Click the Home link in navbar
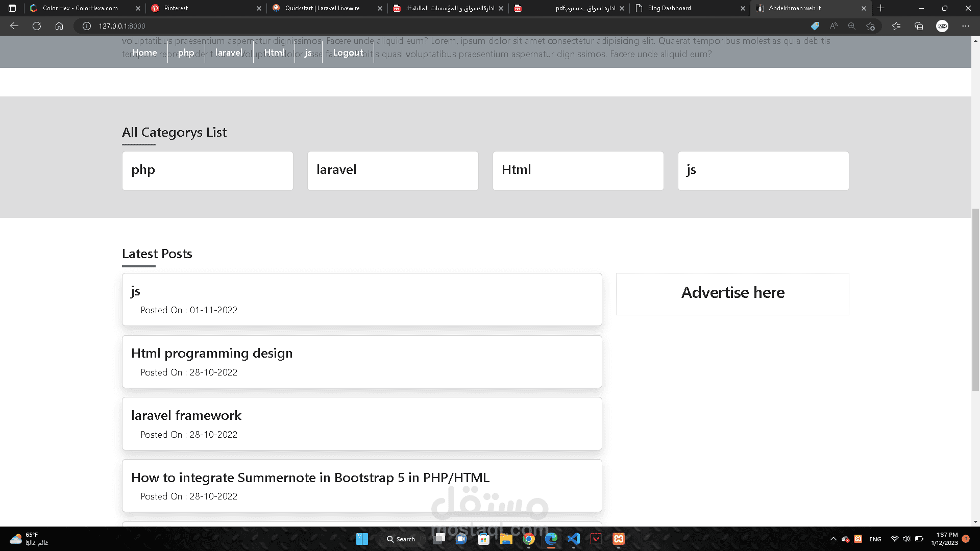 (144, 53)
